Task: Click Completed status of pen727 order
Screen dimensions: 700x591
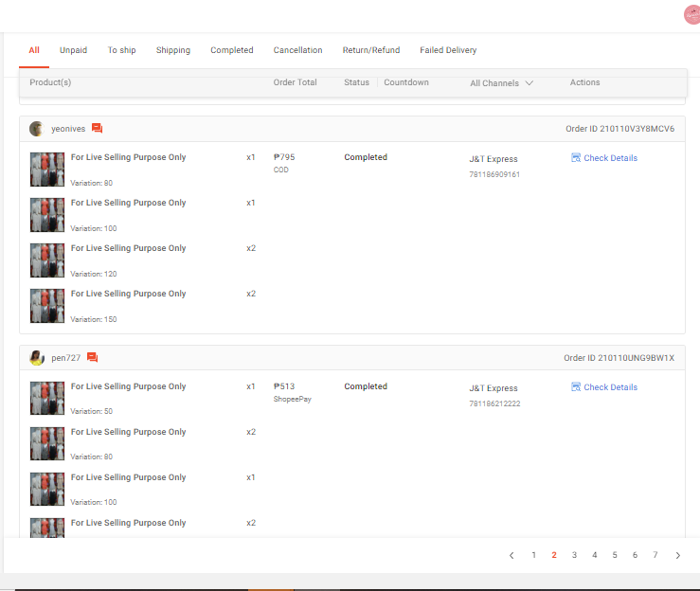Action: (x=366, y=386)
